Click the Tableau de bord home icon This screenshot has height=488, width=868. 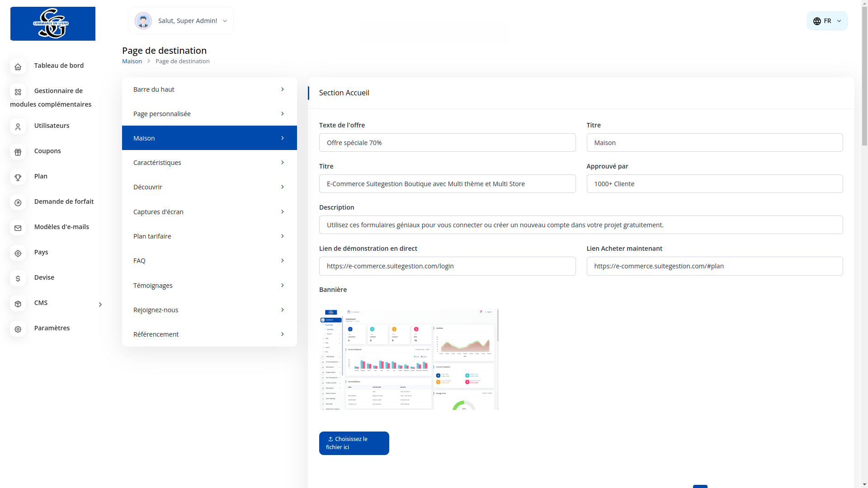pyautogui.click(x=18, y=66)
